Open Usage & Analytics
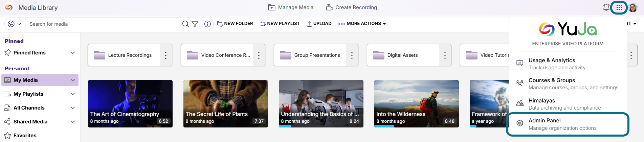The width and height of the screenshot is (644, 142). pos(568,64)
